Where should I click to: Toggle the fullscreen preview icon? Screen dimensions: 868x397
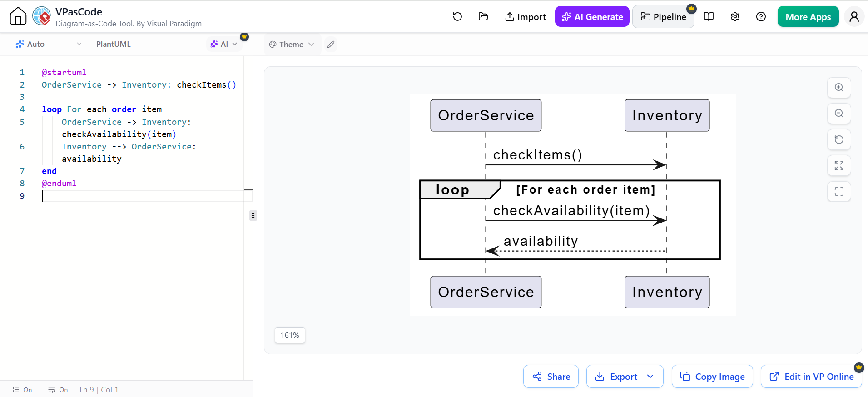tap(839, 191)
